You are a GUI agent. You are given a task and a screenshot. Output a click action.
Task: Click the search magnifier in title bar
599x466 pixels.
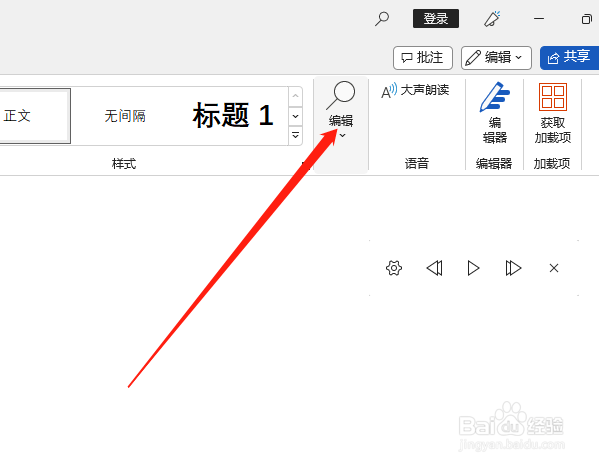382,18
